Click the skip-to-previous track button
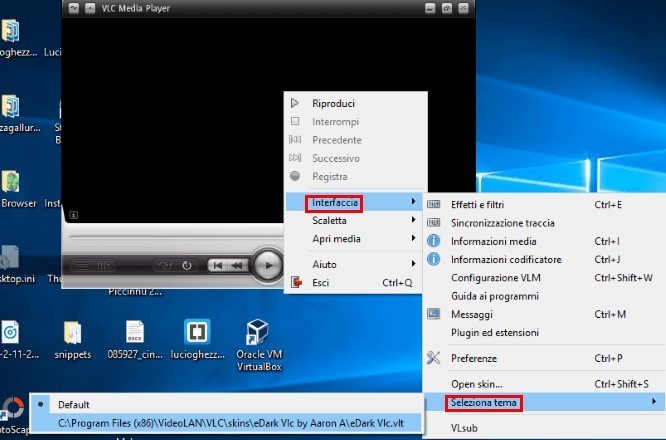The height and width of the screenshot is (440, 666). tap(217, 265)
